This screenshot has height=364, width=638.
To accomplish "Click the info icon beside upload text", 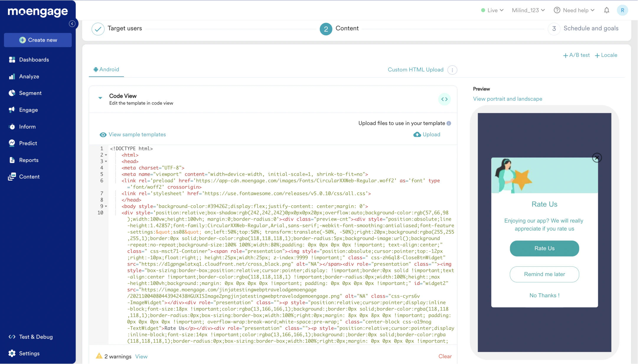I will coord(449,123).
